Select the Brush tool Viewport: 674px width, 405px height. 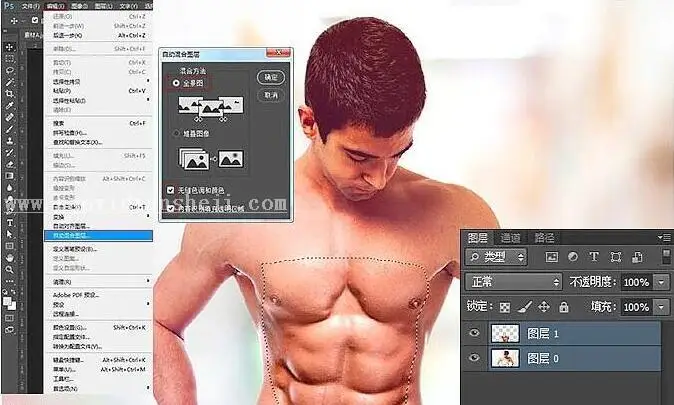pyautogui.click(x=9, y=129)
